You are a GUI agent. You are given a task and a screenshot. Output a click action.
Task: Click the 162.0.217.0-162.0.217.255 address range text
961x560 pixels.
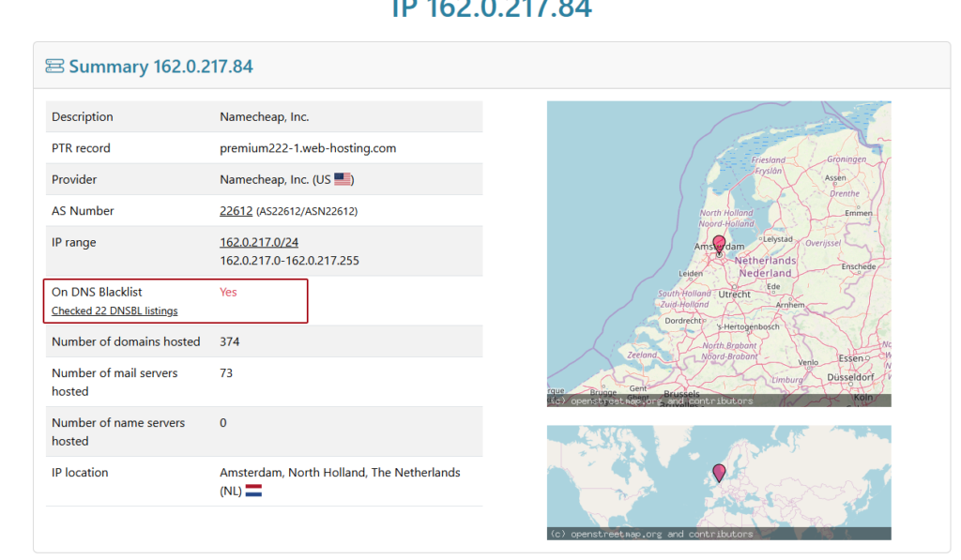click(289, 260)
